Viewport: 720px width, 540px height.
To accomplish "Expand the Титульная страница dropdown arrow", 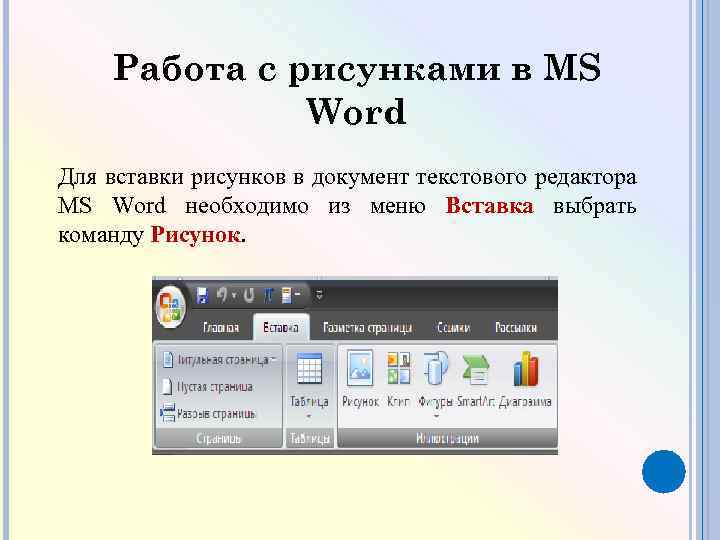I will point(274,360).
